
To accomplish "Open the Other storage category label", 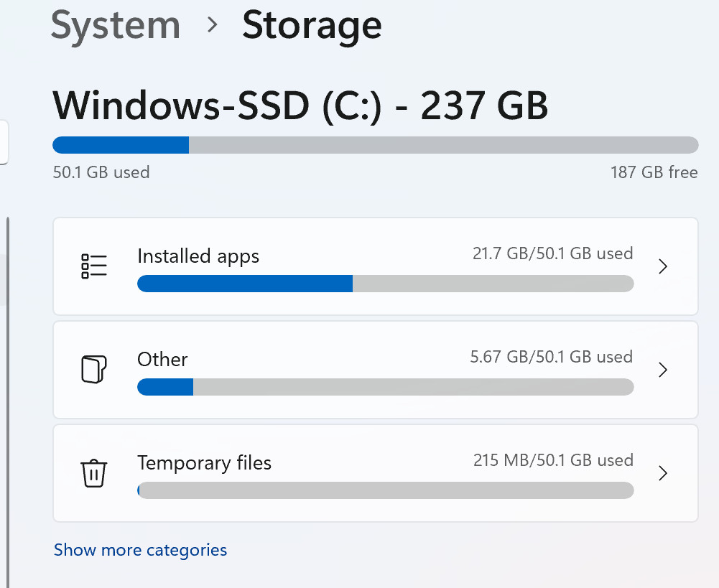I will pos(162,359).
